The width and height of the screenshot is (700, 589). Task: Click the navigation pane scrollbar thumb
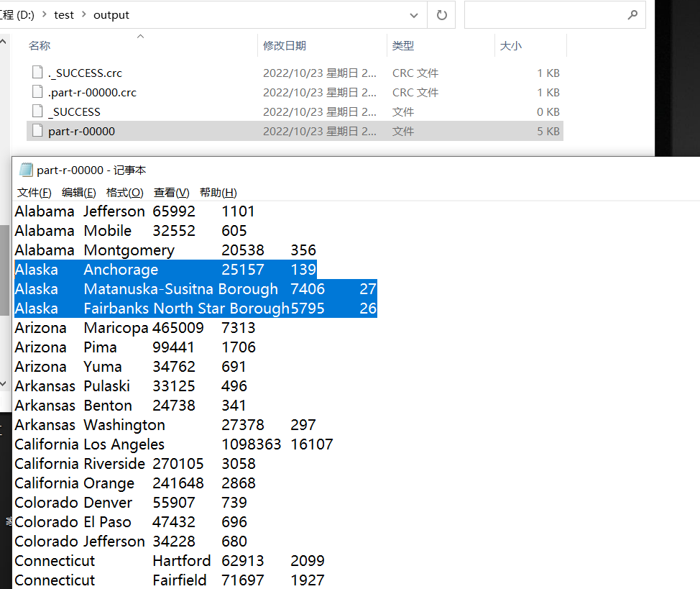point(4,270)
